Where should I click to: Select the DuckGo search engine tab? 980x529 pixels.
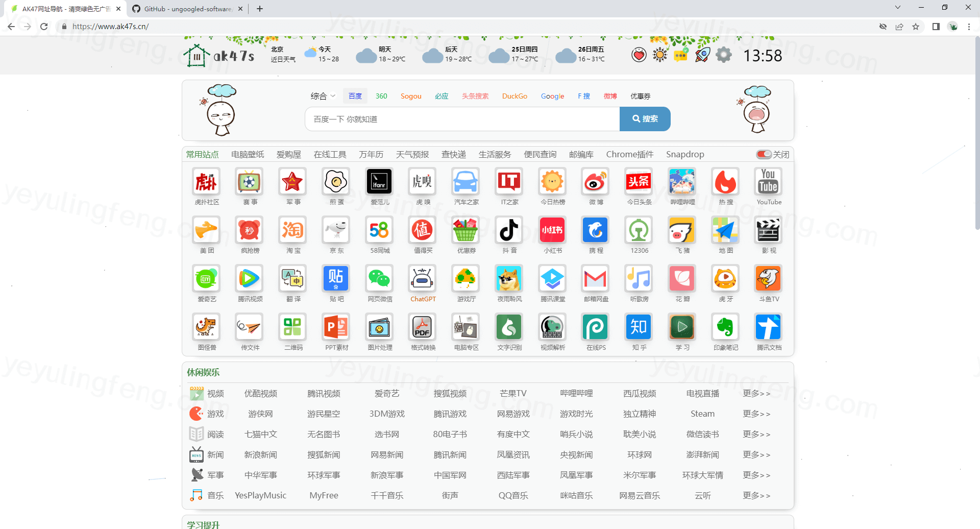pos(514,96)
